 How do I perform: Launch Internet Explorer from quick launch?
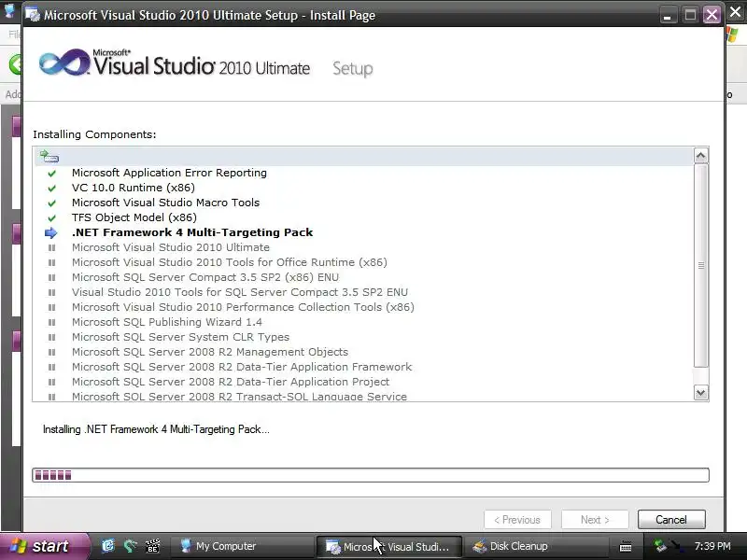(x=108, y=546)
